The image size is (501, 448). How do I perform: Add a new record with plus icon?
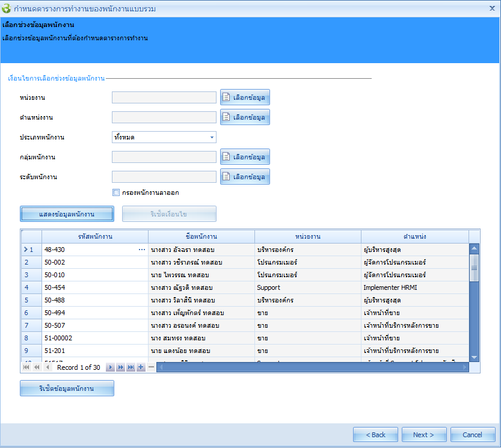click(x=141, y=367)
